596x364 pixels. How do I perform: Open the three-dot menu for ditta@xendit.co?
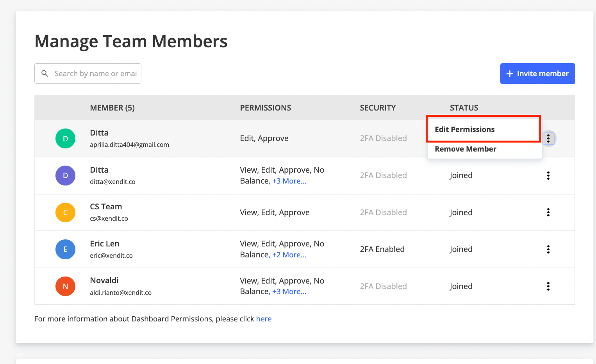point(548,175)
